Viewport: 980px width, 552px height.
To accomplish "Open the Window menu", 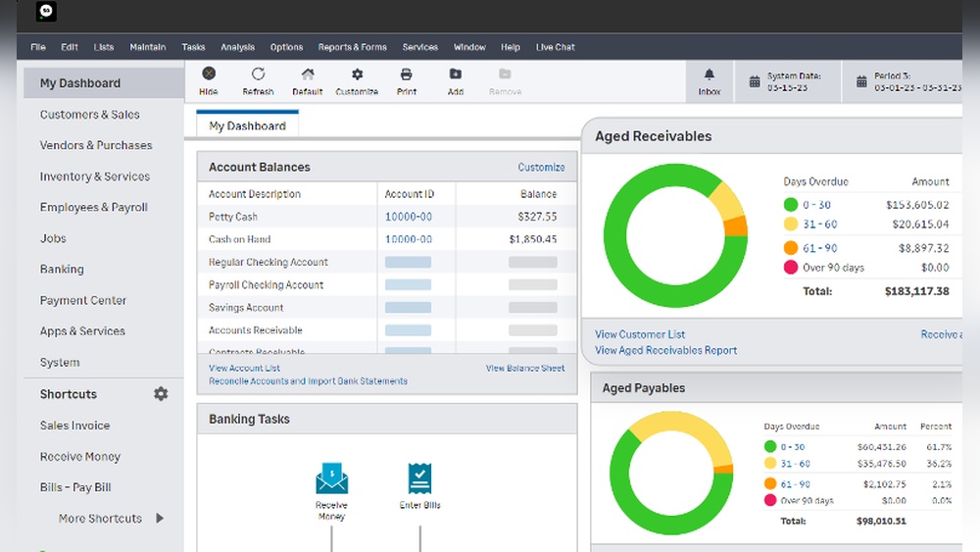I will (x=469, y=47).
